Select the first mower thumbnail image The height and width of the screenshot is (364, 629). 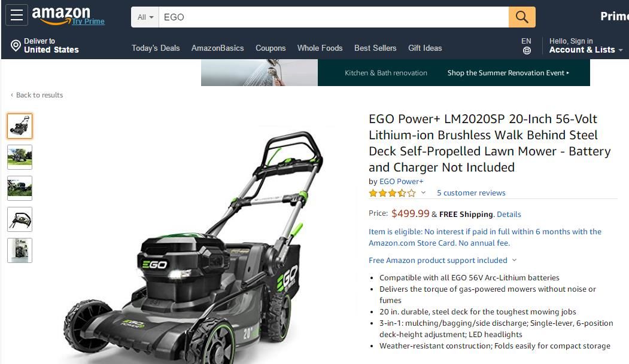click(x=20, y=126)
